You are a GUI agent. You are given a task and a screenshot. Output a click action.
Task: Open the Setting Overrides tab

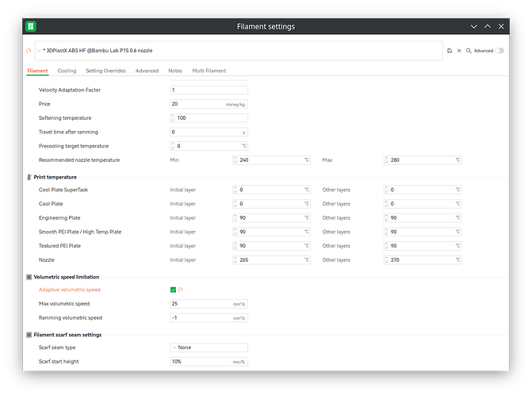[x=105, y=71]
